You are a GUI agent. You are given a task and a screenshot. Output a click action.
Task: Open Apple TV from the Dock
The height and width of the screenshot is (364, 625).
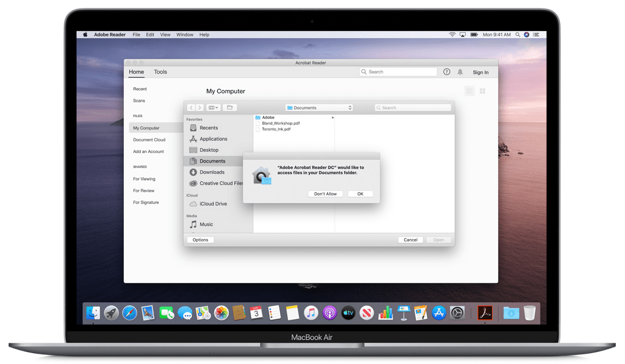(348, 313)
